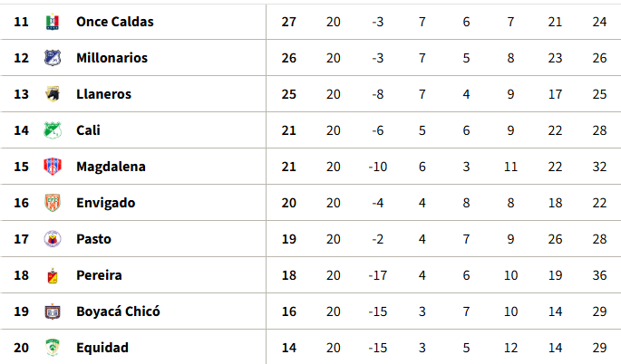The height and width of the screenshot is (364, 621).
Task: Select the Magdalena team name
Action: click(x=111, y=167)
